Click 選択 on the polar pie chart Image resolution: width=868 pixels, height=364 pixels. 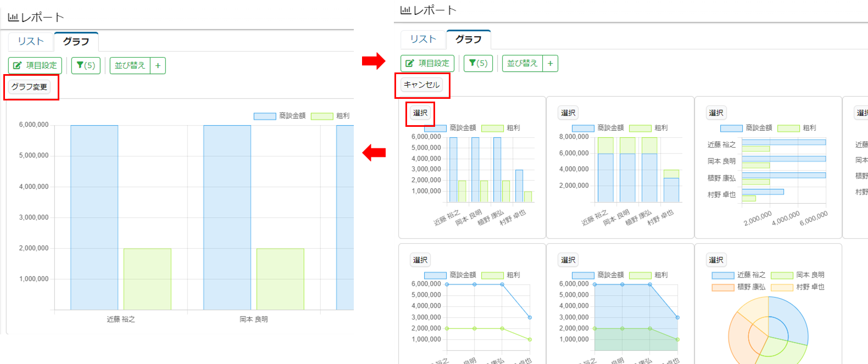tap(716, 260)
